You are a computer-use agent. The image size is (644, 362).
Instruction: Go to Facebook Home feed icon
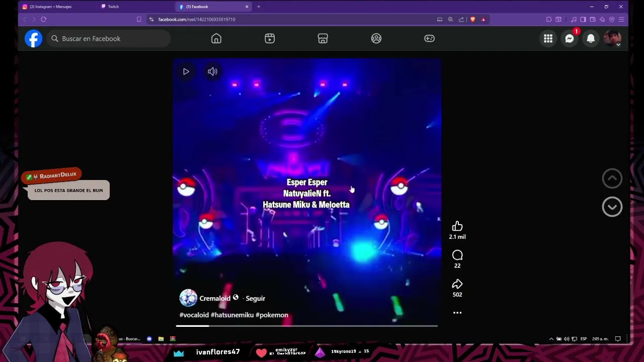[216, 39]
